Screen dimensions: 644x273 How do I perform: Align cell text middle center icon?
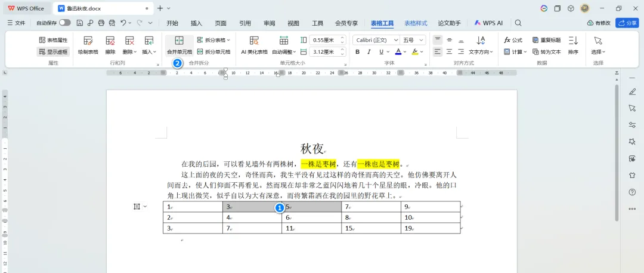[450, 52]
